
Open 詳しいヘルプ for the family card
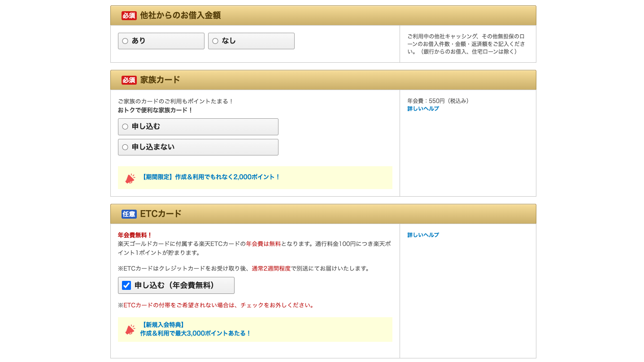(422, 108)
